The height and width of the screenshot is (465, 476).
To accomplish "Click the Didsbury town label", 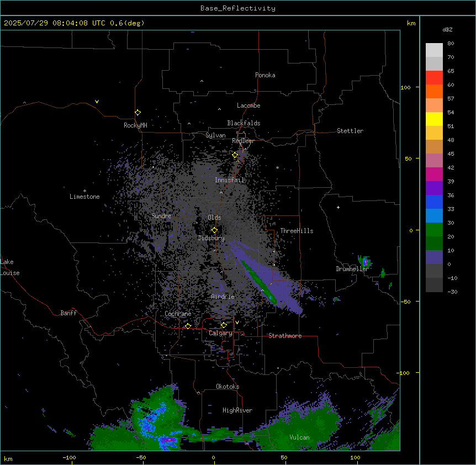I will (211, 238).
